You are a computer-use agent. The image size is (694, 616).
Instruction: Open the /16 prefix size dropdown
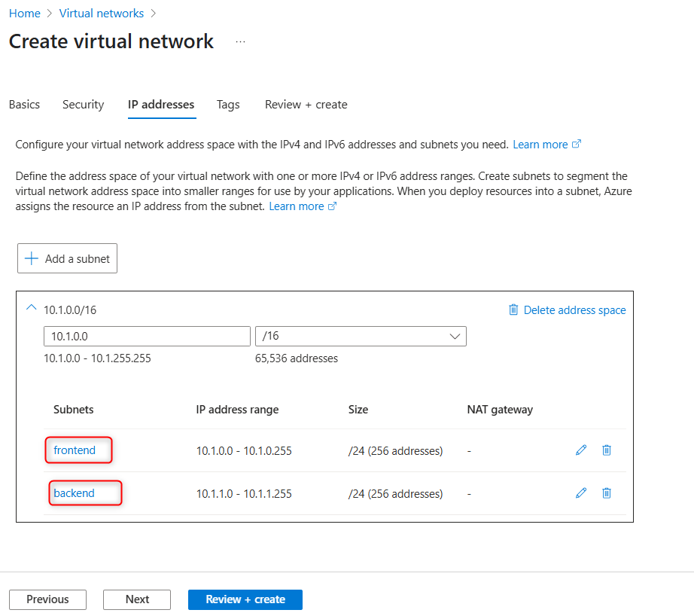(x=361, y=337)
